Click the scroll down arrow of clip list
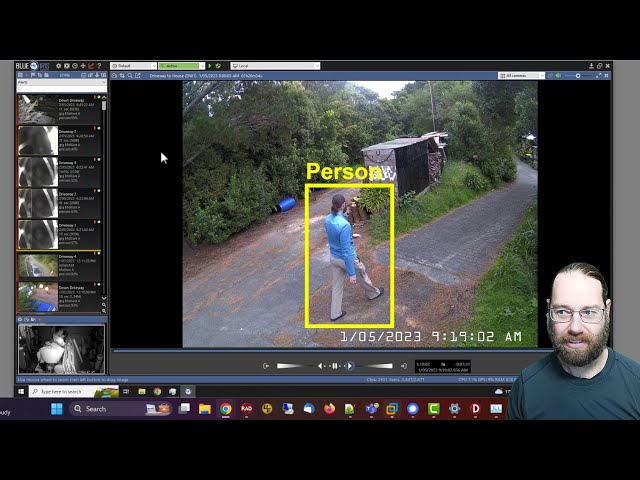Viewport: 640px width, 480px height. coord(104,298)
